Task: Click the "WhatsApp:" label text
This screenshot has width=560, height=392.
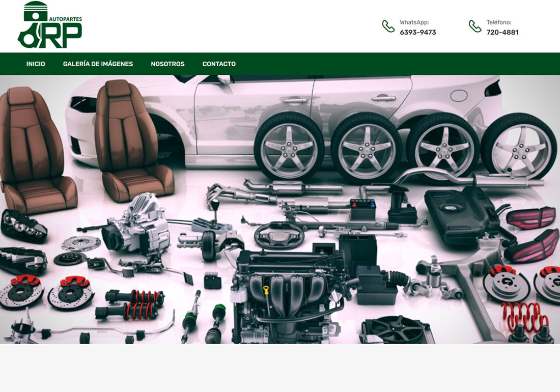Action: pyautogui.click(x=414, y=22)
